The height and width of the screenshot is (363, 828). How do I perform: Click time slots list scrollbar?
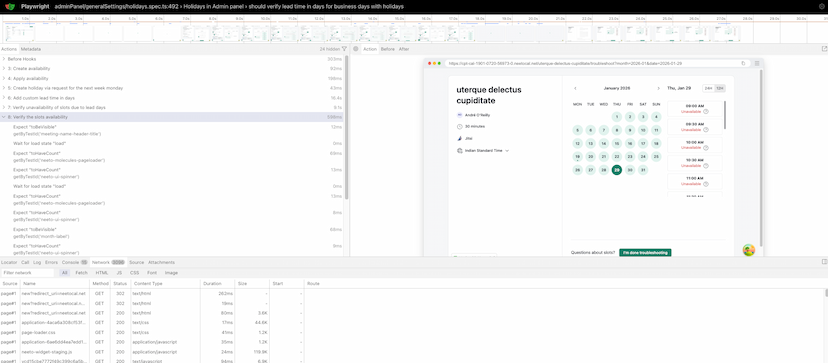point(724,114)
